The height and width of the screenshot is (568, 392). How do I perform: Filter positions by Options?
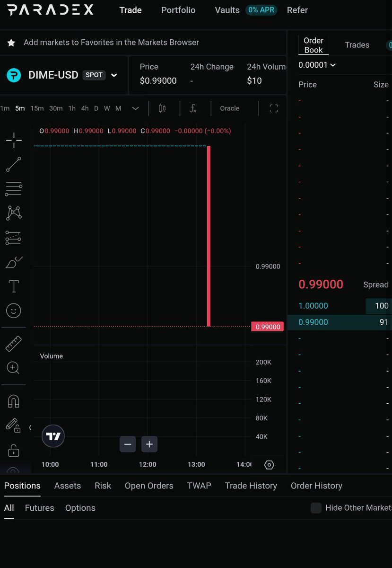point(80,508)
